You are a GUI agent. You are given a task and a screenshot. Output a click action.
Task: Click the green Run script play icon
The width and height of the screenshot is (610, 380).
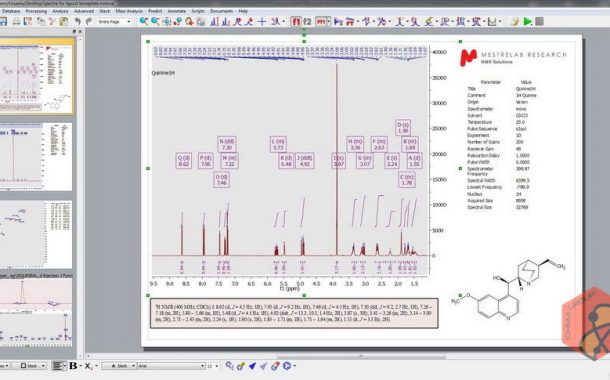[x=528, y=21]
